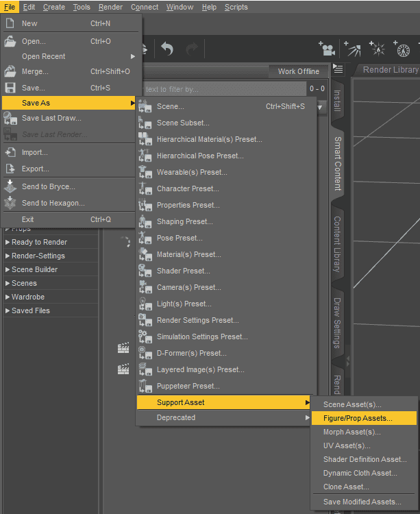This screenshot has width=420, height=514.
Task: Select Shader Definition Asset... option
Action: click(364, 459)
